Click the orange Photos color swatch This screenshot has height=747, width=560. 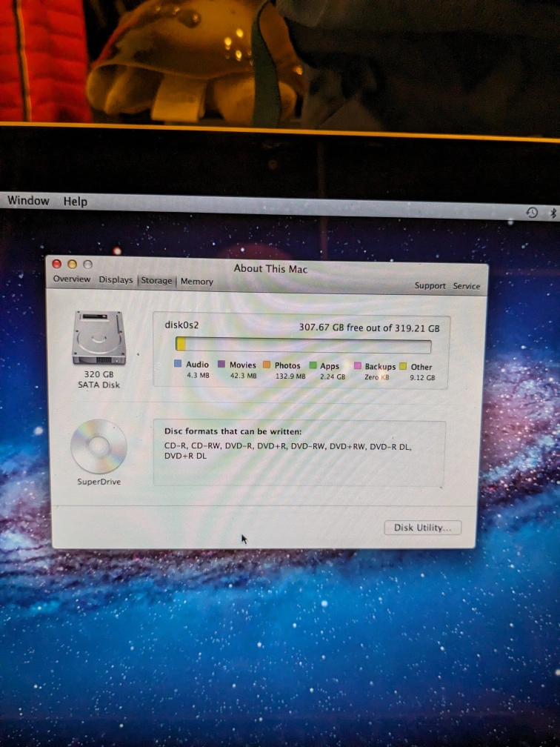click(267, 365)
